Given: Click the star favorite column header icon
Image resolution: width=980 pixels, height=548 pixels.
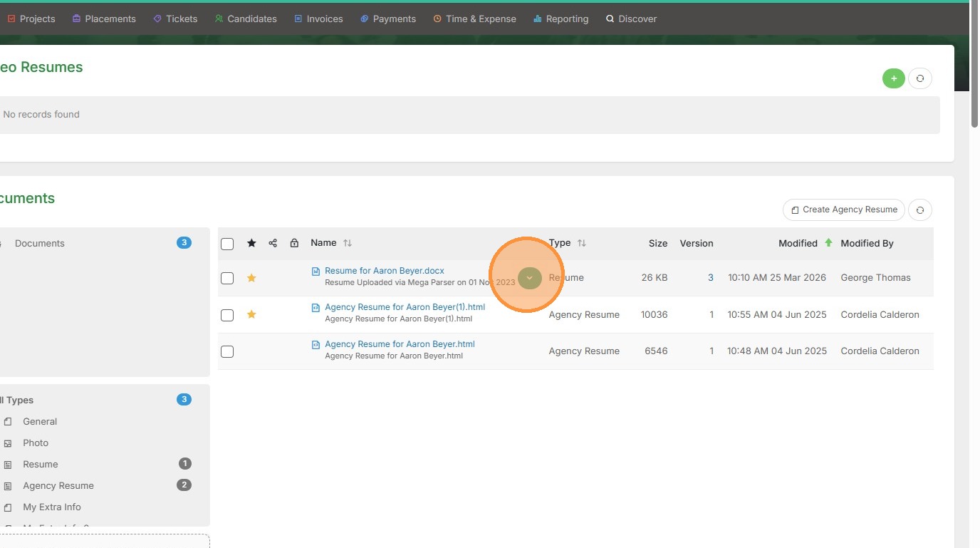Looking at the screenshot, I should [x=251, y=243].
